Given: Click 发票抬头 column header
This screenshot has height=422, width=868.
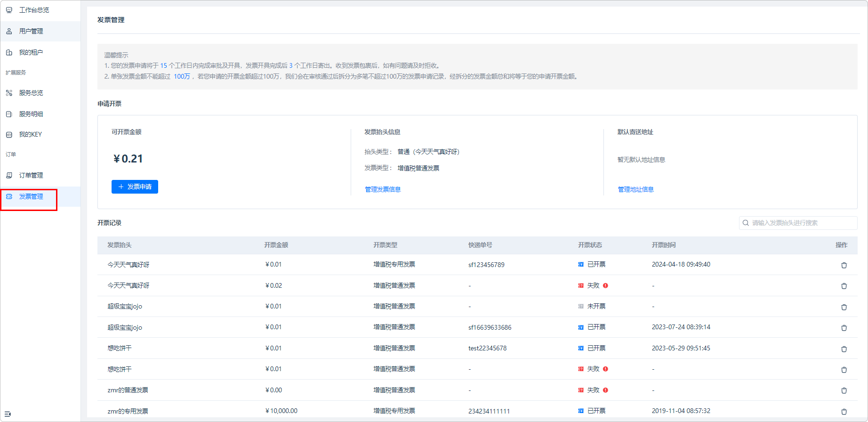Looking at the screenshot, I should coord(120,245).
